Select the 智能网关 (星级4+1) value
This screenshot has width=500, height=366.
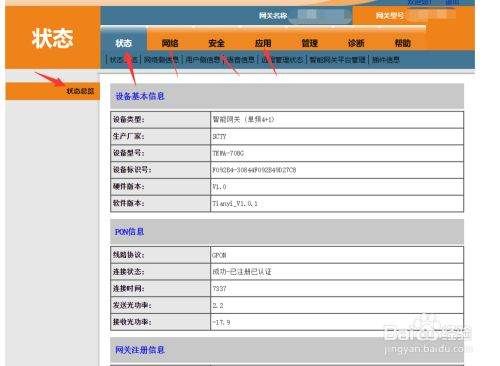(x=243, y=119)
